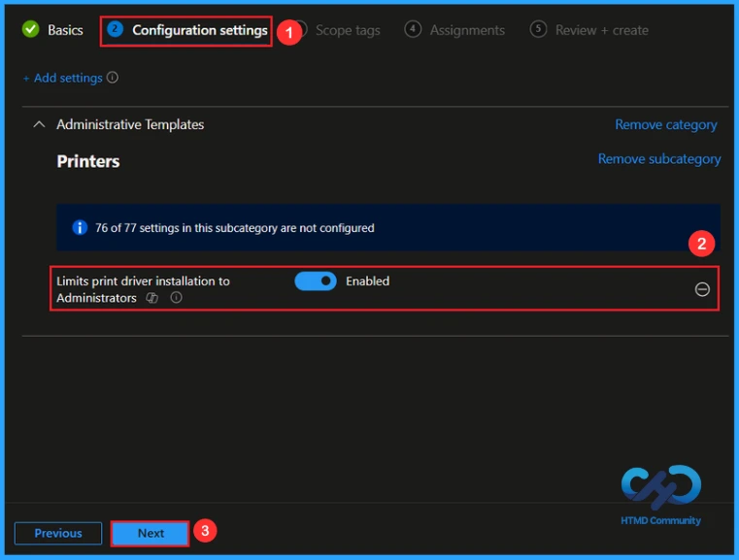The width and height of the screenshot is (739, 560).
Task: Click the blue info icon in banner
Action: (x=80, y=227)
